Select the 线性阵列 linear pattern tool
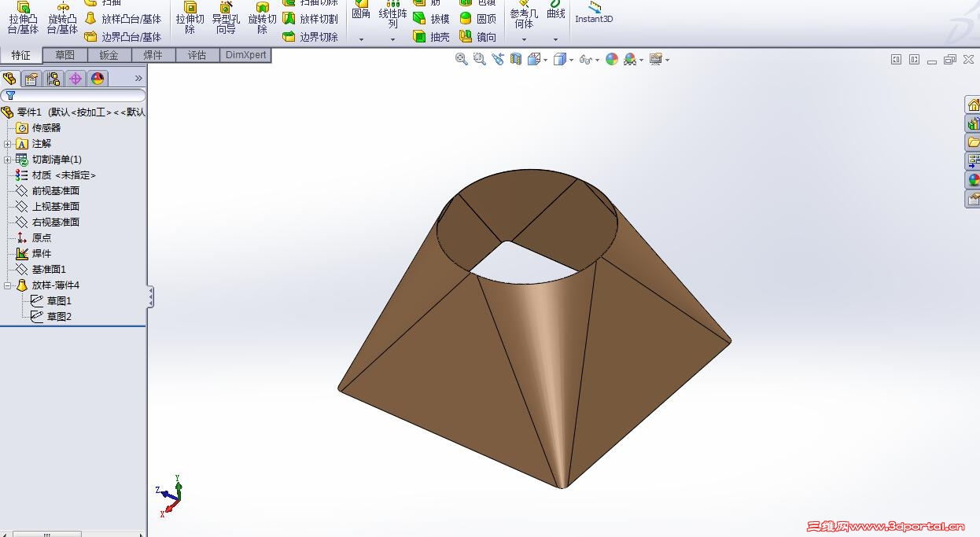980x537 pixels. 392,14
